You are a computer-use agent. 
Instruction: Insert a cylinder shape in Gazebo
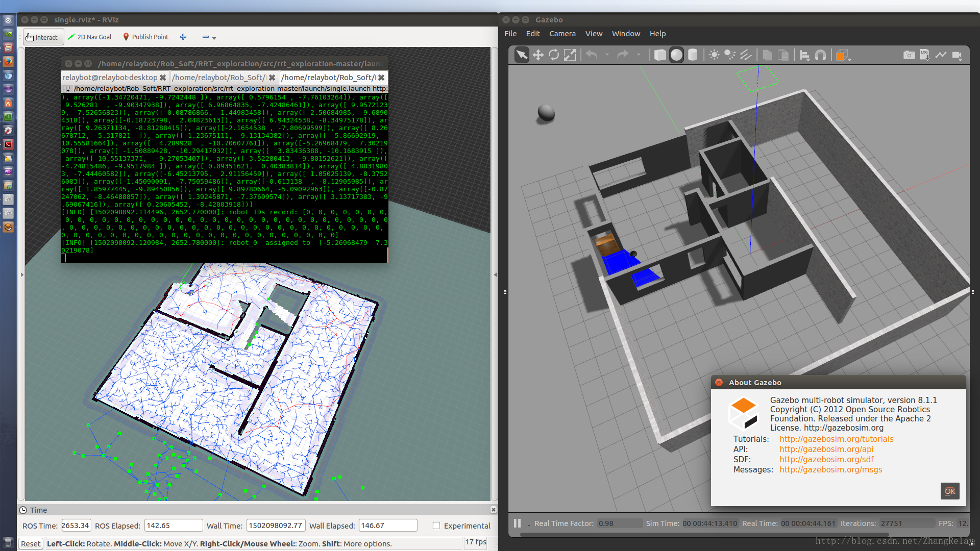coord(693,55)
